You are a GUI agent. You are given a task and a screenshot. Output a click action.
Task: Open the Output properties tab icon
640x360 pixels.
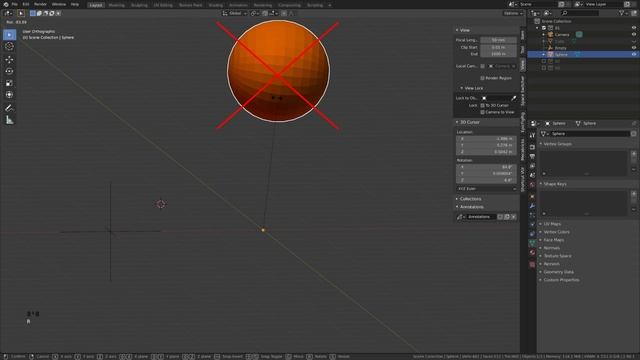(x=532, y=157)
